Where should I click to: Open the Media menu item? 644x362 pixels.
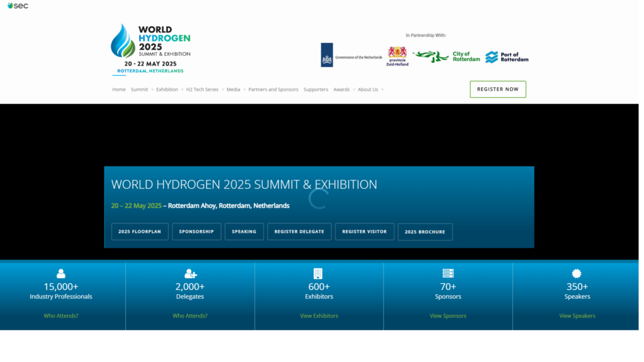[233, 89]
